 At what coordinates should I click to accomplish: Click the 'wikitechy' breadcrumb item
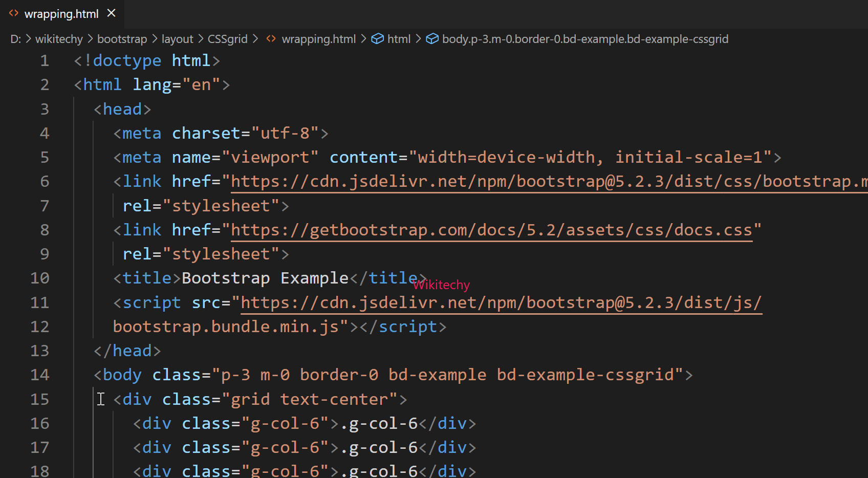[x=59, y=39]
